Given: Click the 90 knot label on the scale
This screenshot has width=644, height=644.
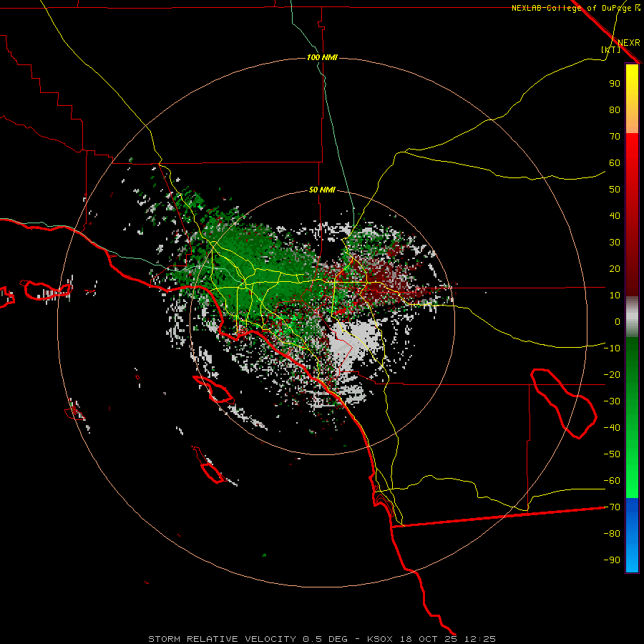Looking at the screenshot, I should click(x=615, y=84).
